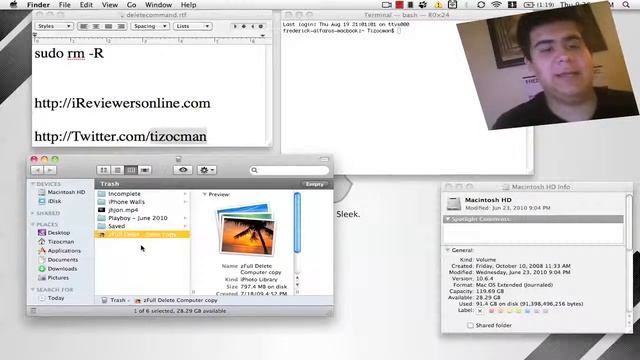The image size is (640, 360).
Task: Click the camera icon in menu bar
Action: (387, 5)
